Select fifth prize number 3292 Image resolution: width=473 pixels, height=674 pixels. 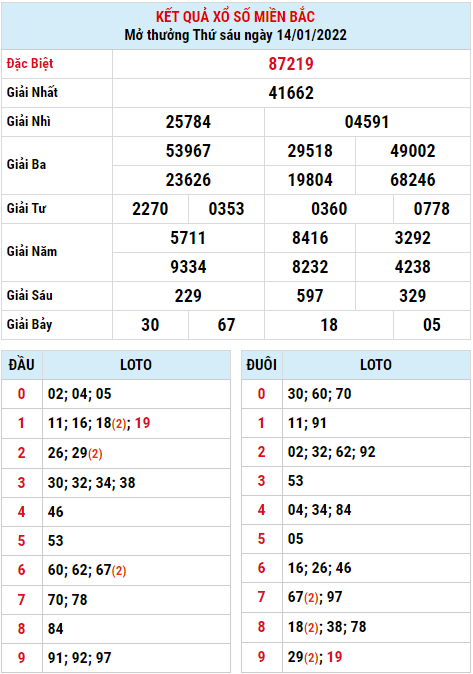point(413,238)
